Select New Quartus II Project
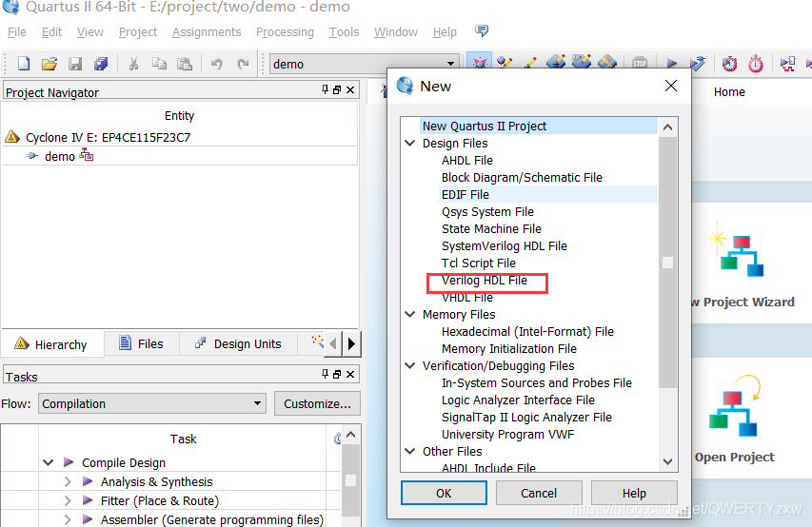The height and width of the screenshot is (527, 812). click(x=485, y=126)
